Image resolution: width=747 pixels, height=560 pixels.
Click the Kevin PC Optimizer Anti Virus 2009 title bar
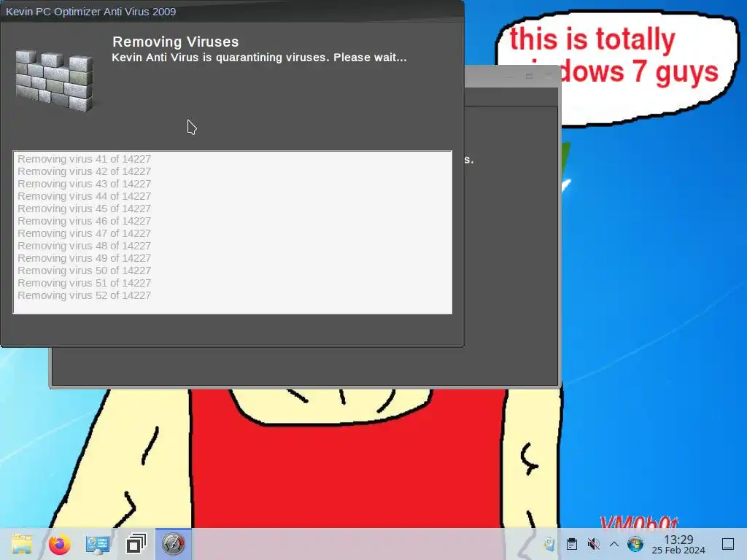coord(232,12)
